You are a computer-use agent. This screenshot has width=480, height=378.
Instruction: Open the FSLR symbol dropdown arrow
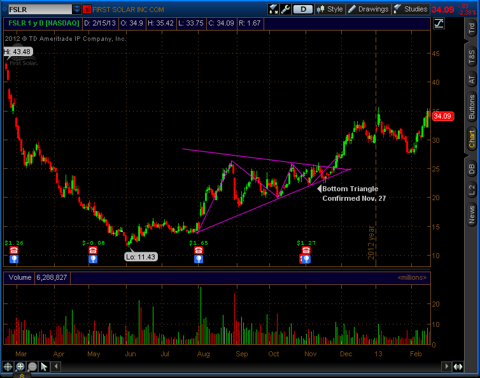(77, 9)
